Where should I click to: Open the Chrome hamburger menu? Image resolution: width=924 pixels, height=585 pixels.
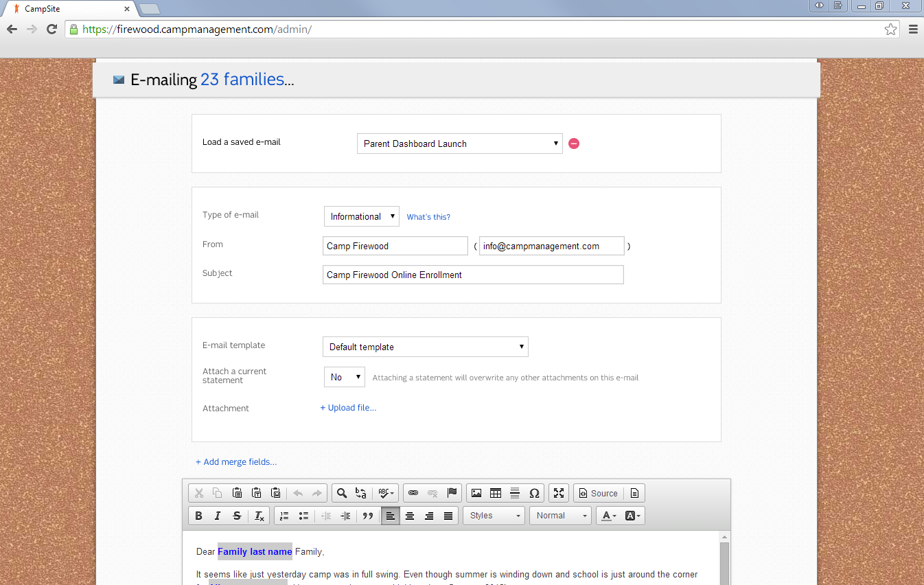[913, 29]
